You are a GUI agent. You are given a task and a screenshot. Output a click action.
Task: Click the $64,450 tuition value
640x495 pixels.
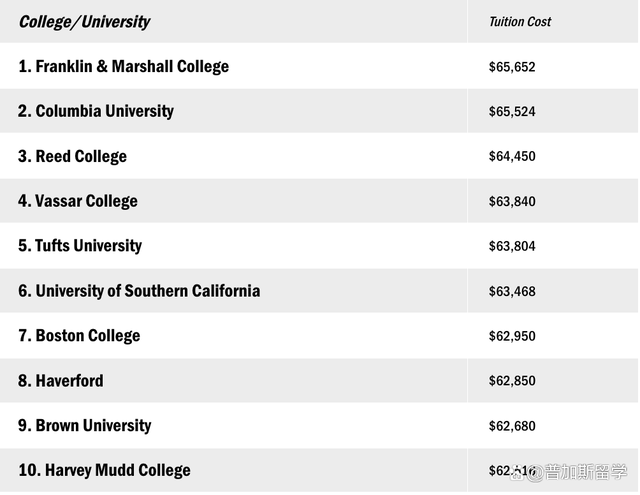(x=512, y=156)
